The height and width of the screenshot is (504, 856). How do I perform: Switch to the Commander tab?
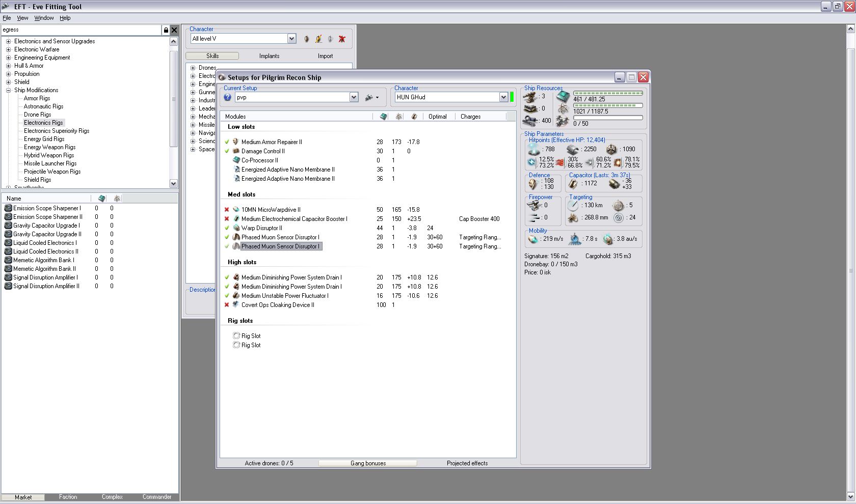(157, 497)
